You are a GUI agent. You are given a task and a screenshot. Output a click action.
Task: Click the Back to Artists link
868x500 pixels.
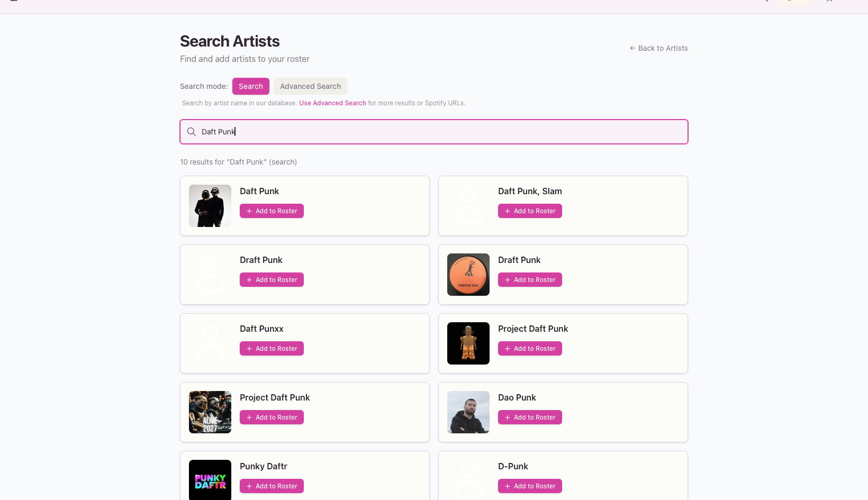[x=663, y=48]
